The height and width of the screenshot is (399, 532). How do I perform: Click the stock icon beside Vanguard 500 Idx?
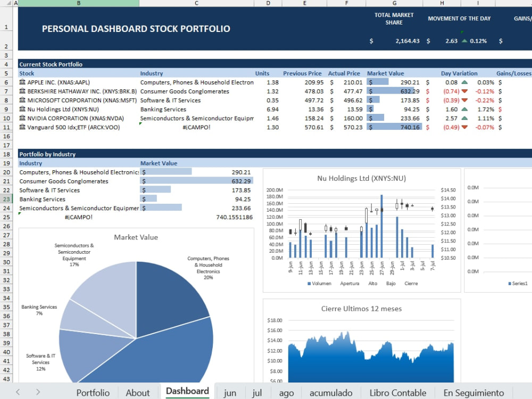click(22, 127)
